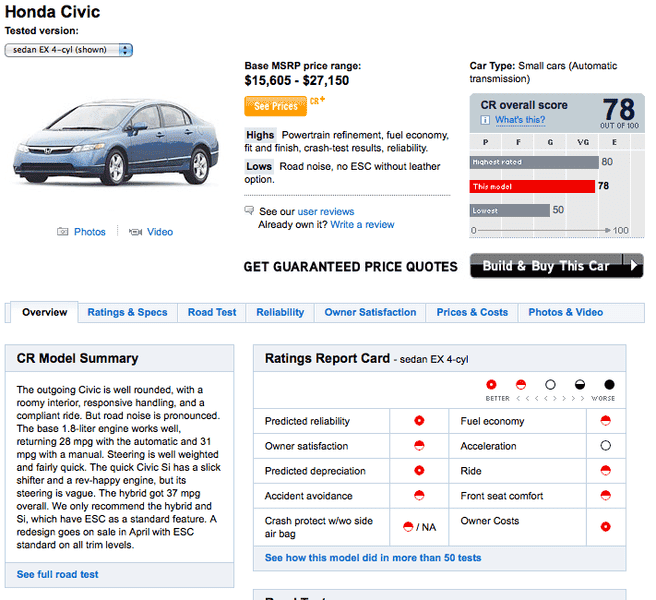
Task: Click the Predicted depreciation rating icon
Action: click(x=419, y=470)
